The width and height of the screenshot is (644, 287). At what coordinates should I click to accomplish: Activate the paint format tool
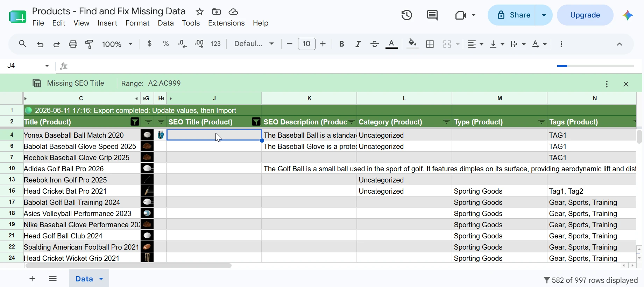click(90, 44)
